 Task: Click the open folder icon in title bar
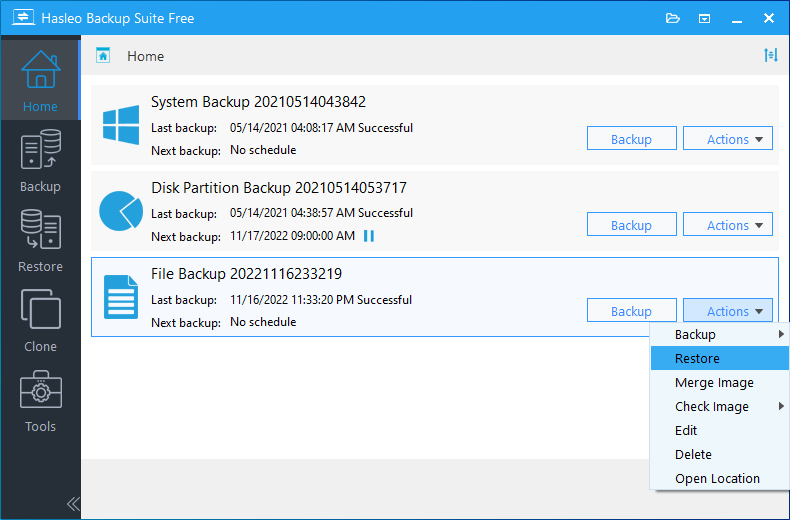click(x=673, y=19)
